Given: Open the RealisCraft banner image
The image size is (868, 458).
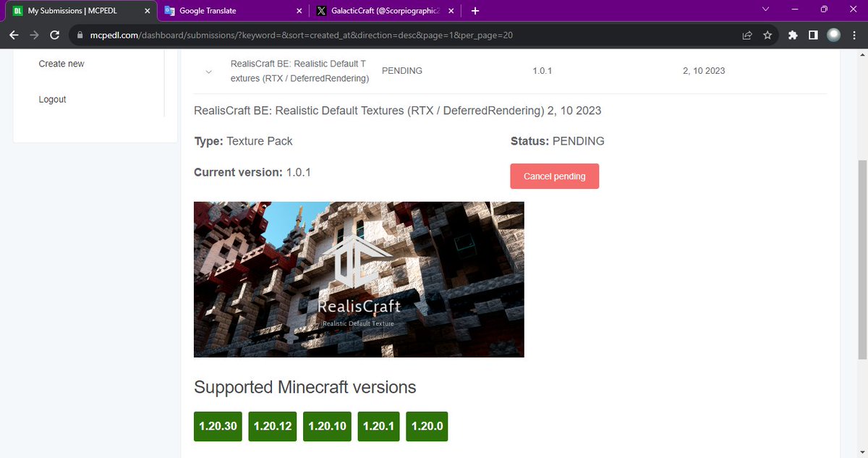Looking at the screenshot, I should (359, 279).
